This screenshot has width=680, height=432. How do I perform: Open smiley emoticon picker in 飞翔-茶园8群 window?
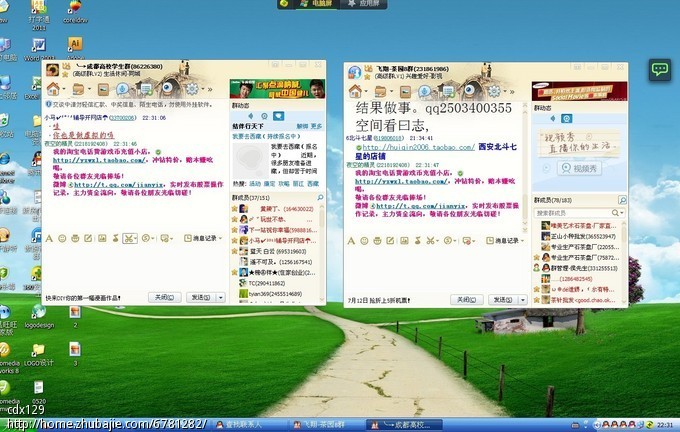[x=364, y=240]
